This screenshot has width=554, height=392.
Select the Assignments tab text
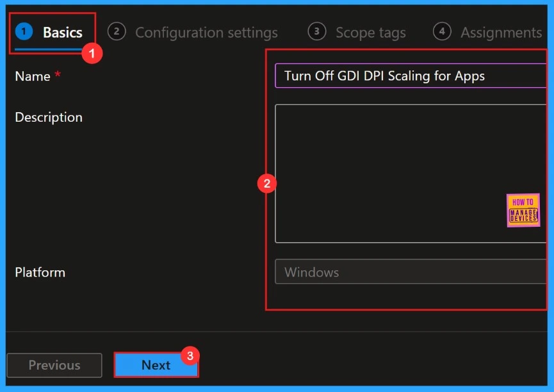point(501,33)
